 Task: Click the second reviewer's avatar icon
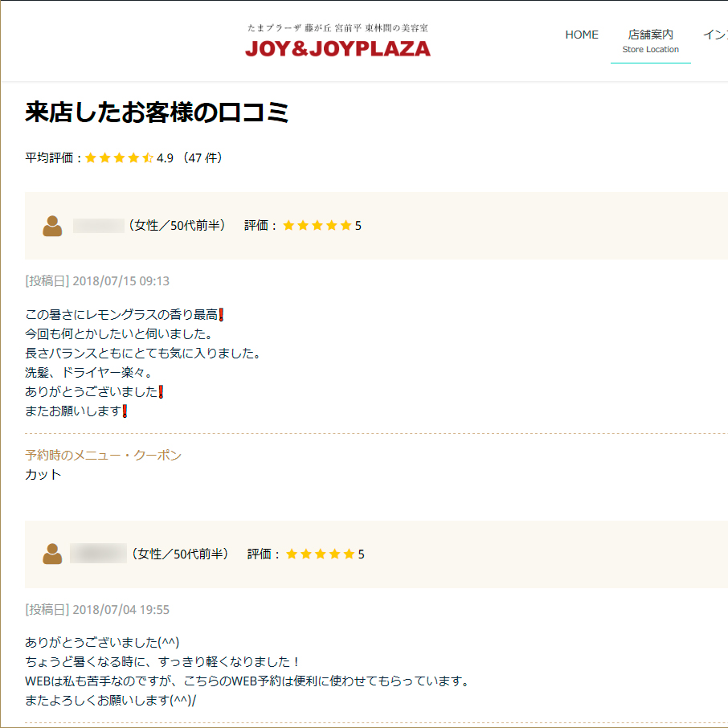coord(52,554)
